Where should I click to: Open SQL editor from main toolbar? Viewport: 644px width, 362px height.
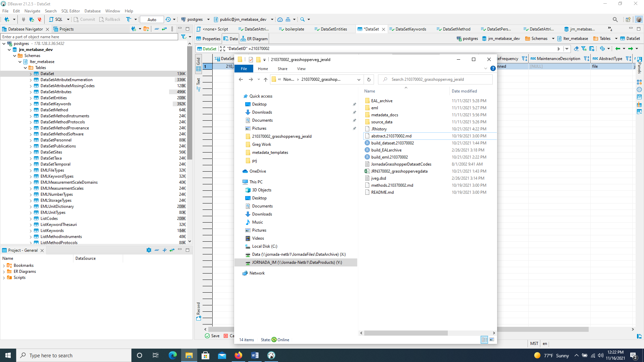56,19
